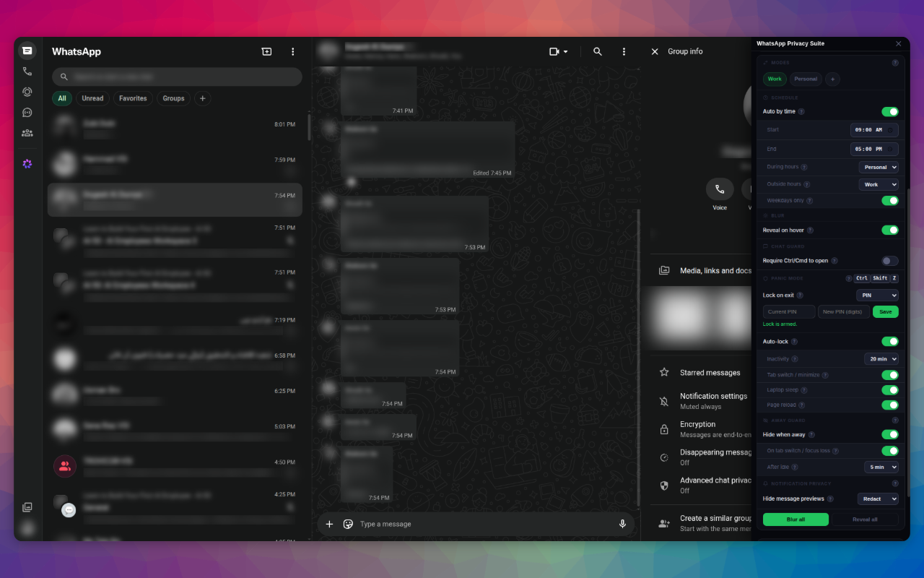The height and width of the screenshot is (578, 924).
Task: Toggle the Laptop sleep switch
Action: point(890,390)
